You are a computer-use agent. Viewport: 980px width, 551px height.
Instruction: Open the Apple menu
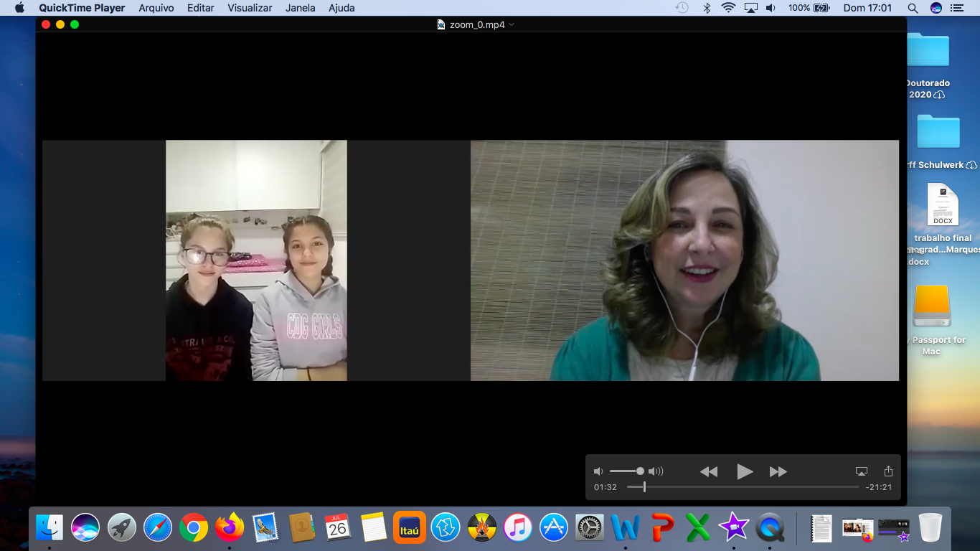pos(19,8)
